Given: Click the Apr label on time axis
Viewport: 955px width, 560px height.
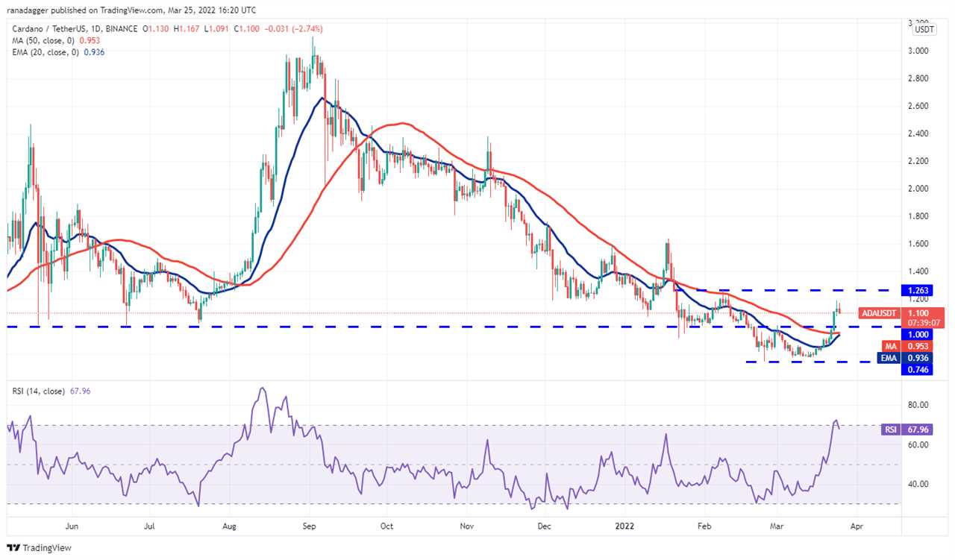Looking at the screenshot, I should click(x=857, y=526).
